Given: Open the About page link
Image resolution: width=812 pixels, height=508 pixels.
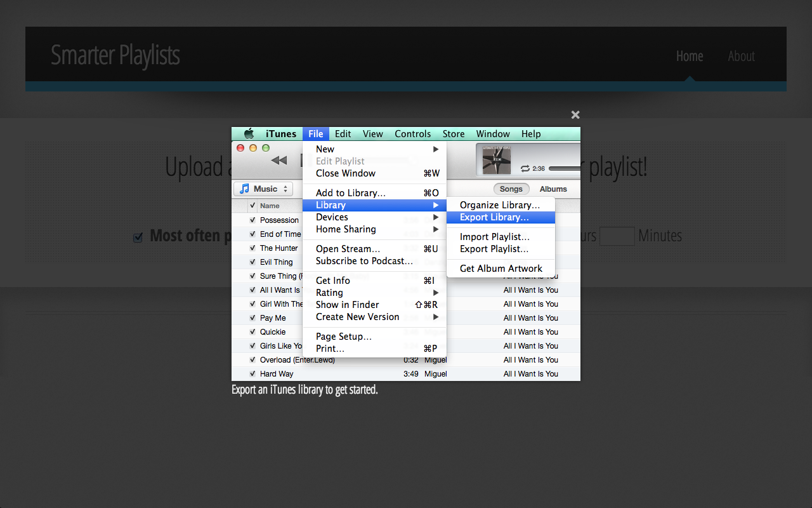Looking at the screenshot, I should point(741,56).
